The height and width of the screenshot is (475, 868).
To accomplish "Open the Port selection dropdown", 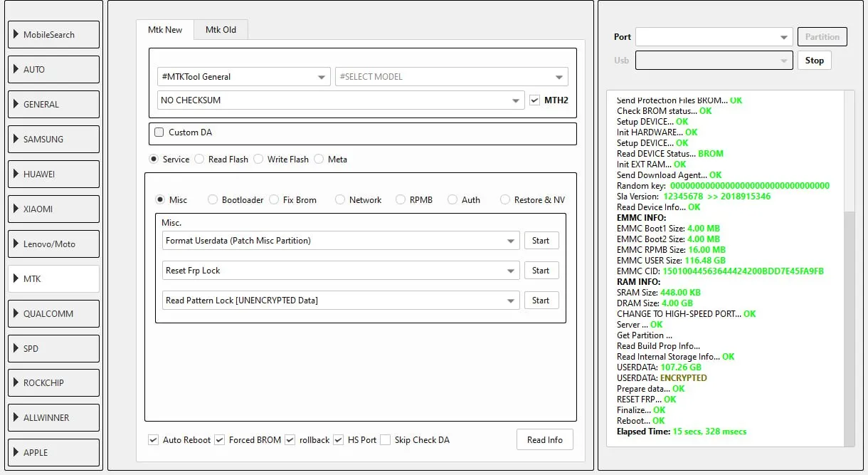I will (x=714, y=37).
